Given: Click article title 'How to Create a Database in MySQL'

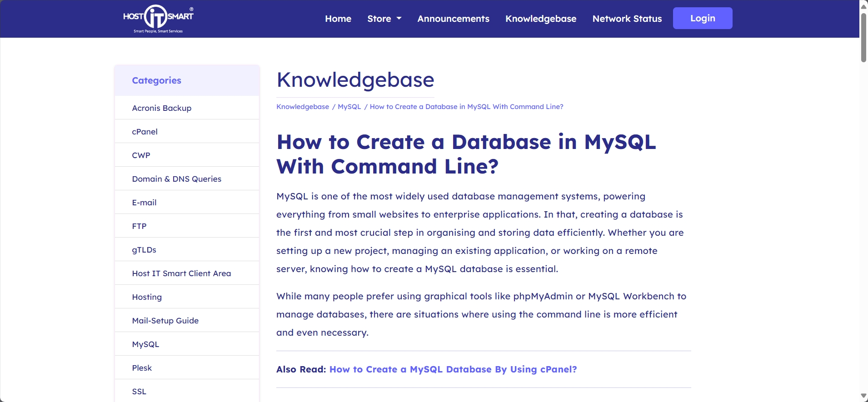Looking at the screenshot, I should click(466, 154).
